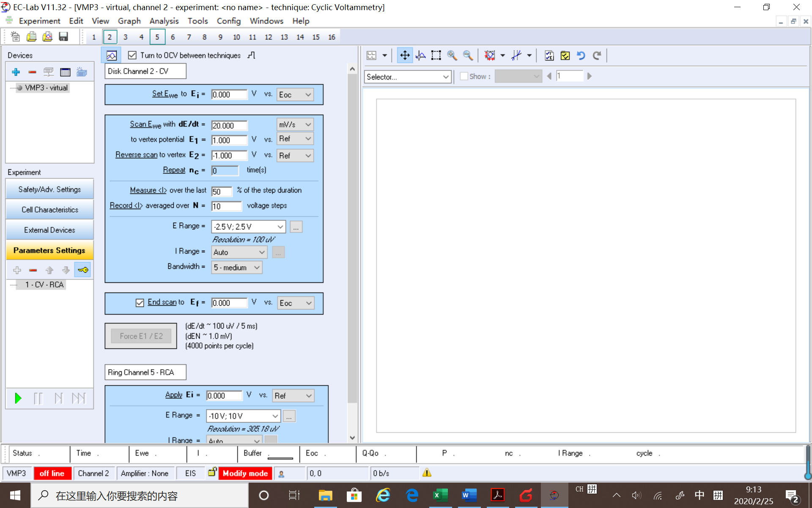Click the parameters panel vertical scrollbar
Image resolution: width=812 pixels, height=508 pixels.
click(352, 237)
